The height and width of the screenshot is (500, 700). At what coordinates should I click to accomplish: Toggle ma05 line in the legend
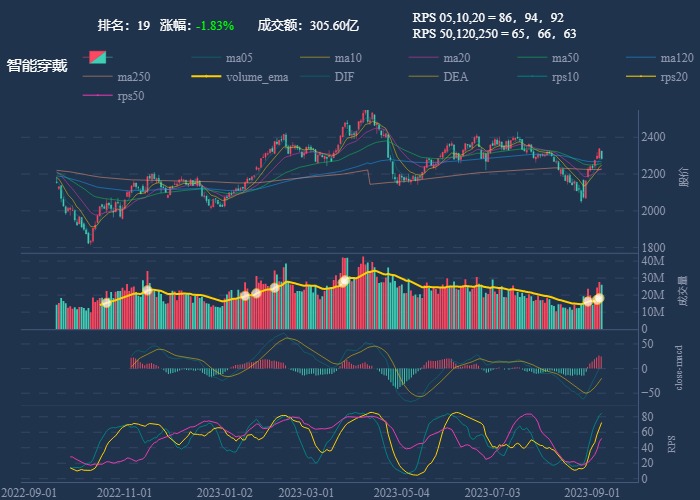(239, 58)
